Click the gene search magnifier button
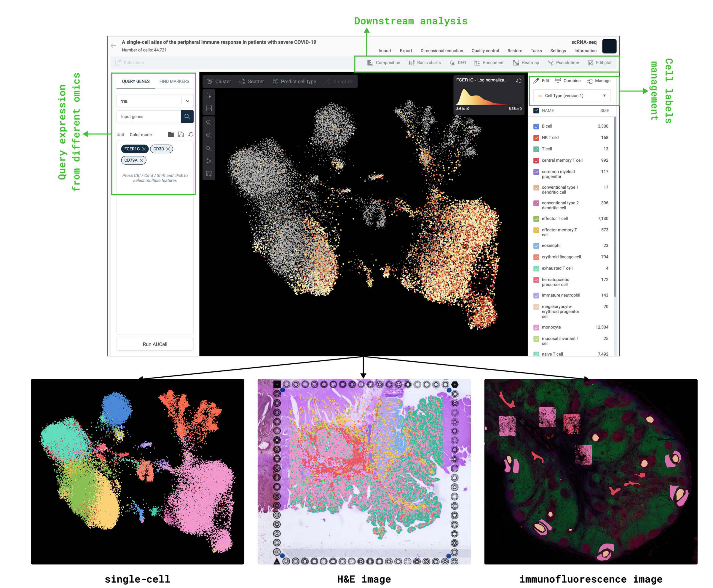Screen dimensions: 713x588 pyautogui.click(x=187, y=117)
